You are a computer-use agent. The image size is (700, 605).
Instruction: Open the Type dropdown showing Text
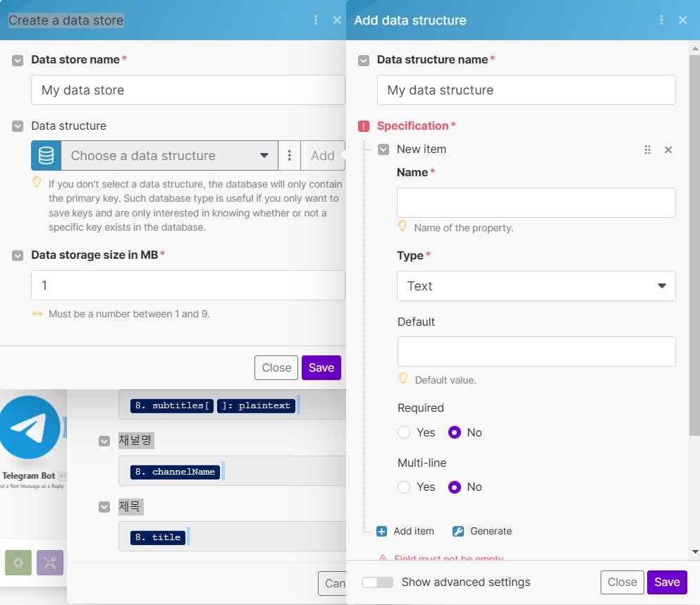pos(536,286)
